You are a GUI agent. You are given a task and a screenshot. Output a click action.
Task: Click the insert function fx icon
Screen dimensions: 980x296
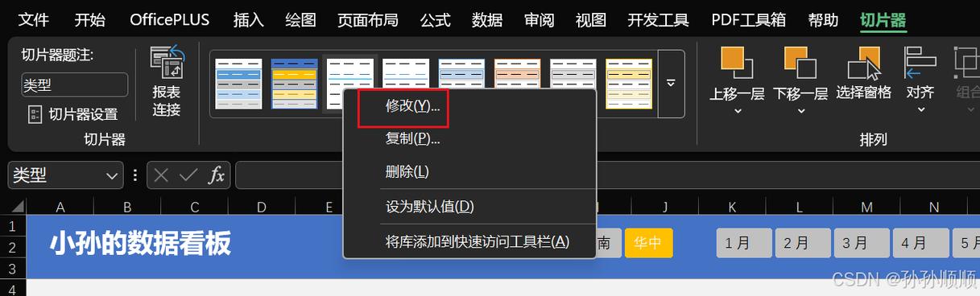[216, 175]
